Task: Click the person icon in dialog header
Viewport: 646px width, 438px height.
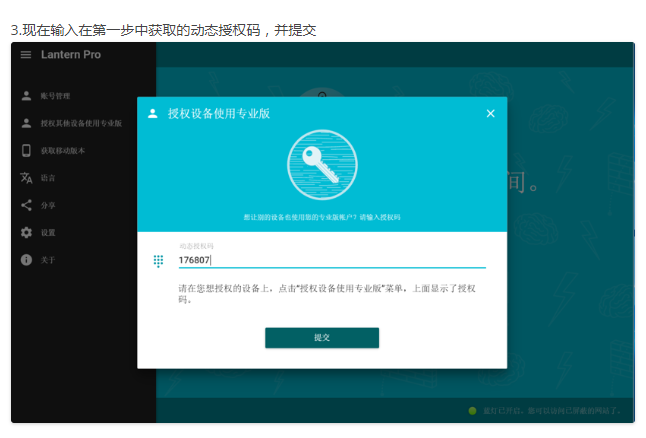Action: [x=153, y=114]
